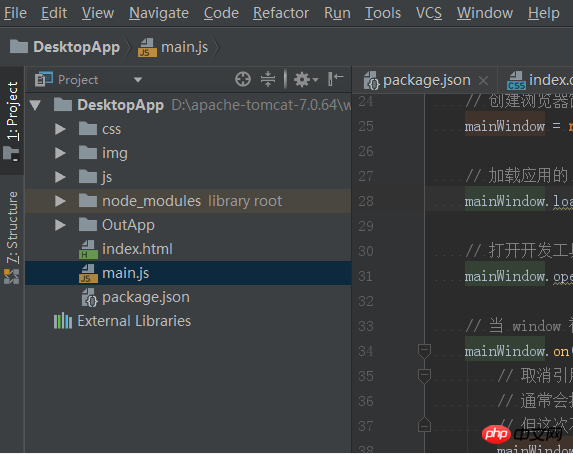Click the collapse all icon in Project panel

[268, 79]
